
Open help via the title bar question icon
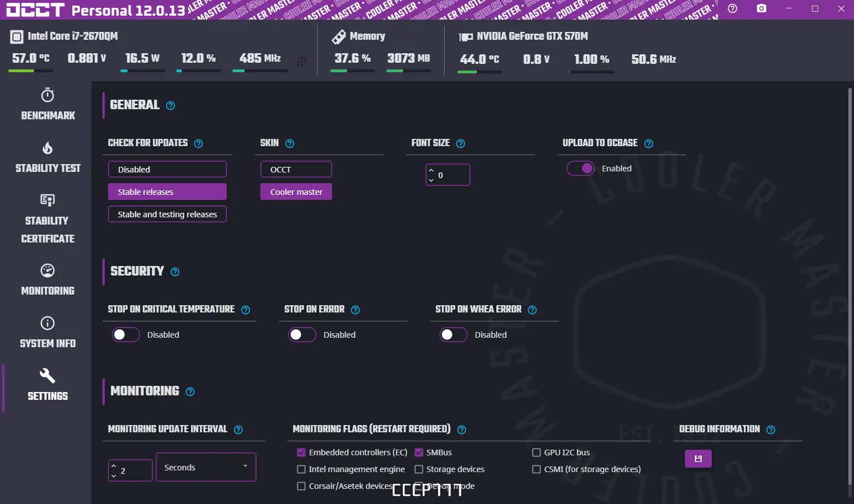point(732,8)
